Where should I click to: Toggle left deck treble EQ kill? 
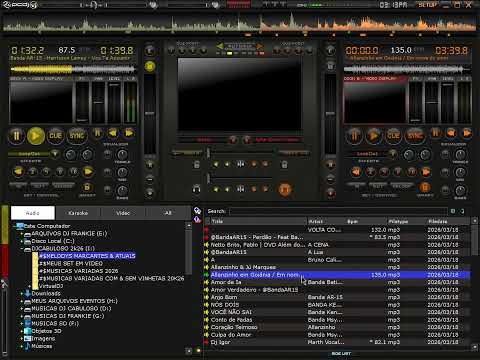tap(107, 154)
